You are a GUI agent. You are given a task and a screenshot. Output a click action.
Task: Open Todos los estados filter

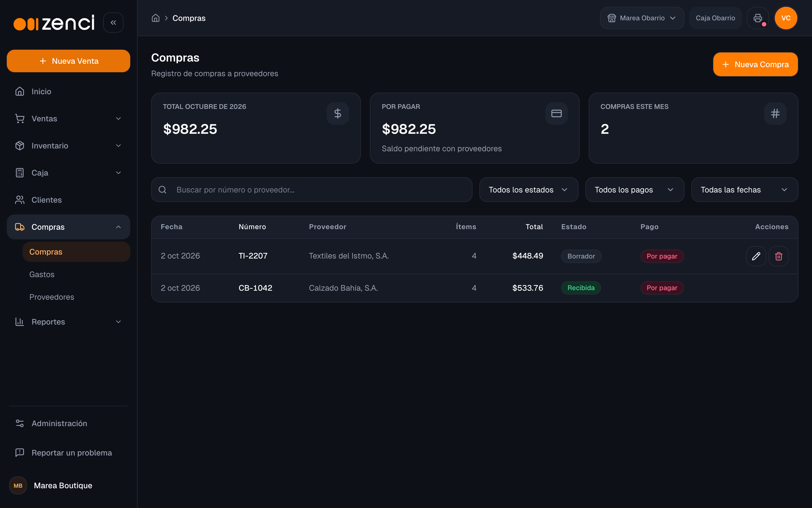[528, 190]
